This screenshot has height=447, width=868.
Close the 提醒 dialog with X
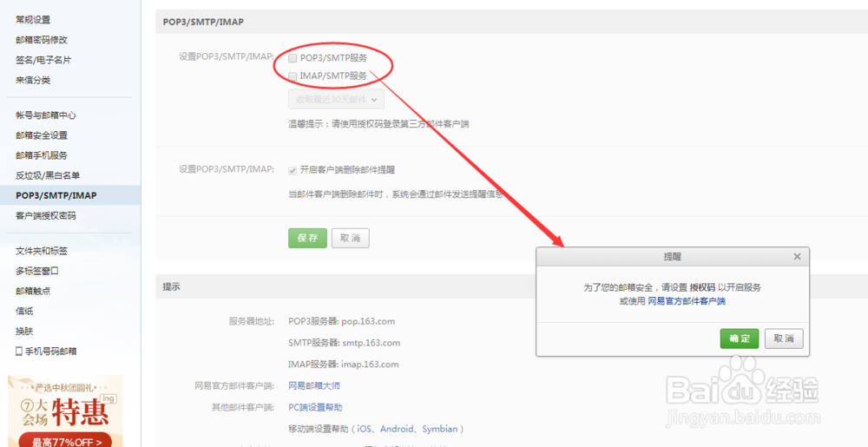797,257
